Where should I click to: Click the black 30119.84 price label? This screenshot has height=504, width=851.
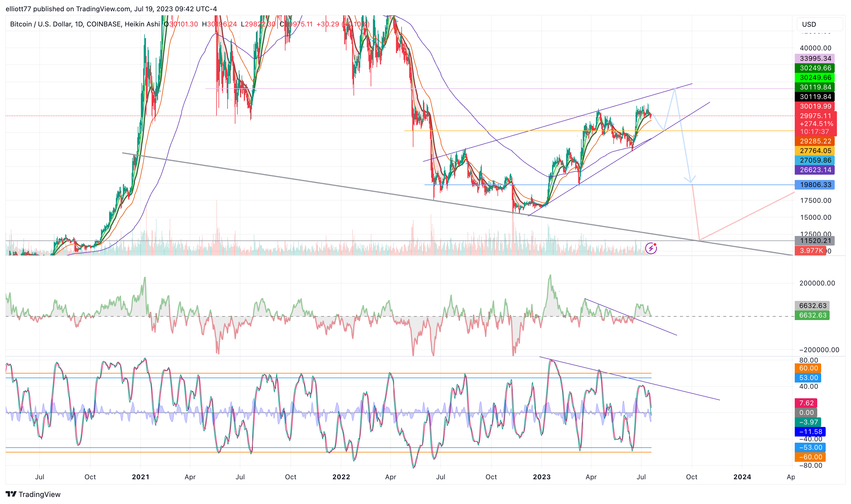[x=814, y=97]
